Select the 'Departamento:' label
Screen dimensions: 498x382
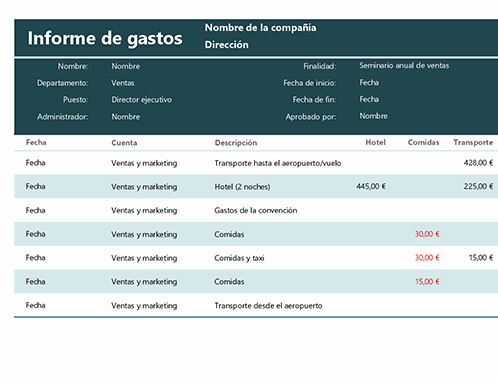[x=63, y=83]
